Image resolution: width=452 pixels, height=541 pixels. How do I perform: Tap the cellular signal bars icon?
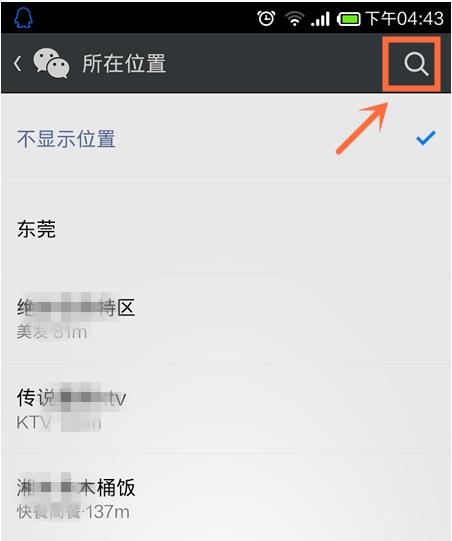point(320,19)
